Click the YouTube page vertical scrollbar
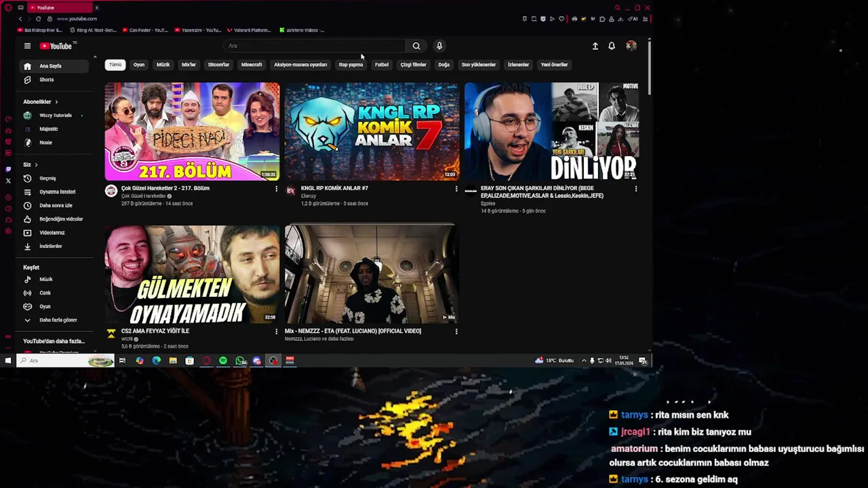 650,68
